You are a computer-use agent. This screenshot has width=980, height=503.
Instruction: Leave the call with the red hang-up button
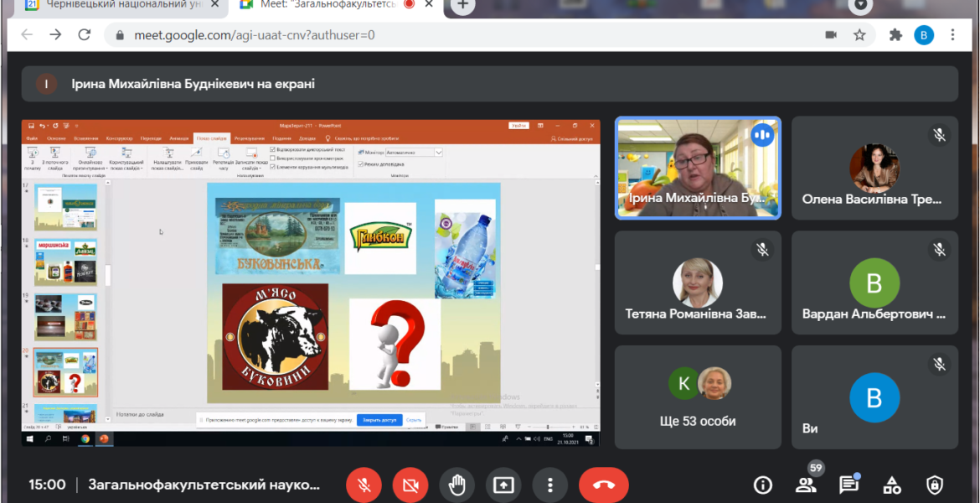click(604, 485)
